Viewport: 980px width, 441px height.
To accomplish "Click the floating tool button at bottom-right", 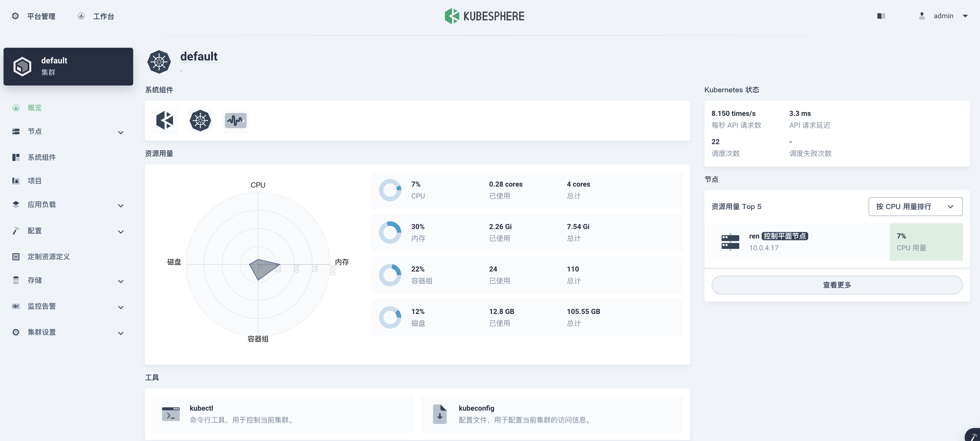I will point(973,436).
